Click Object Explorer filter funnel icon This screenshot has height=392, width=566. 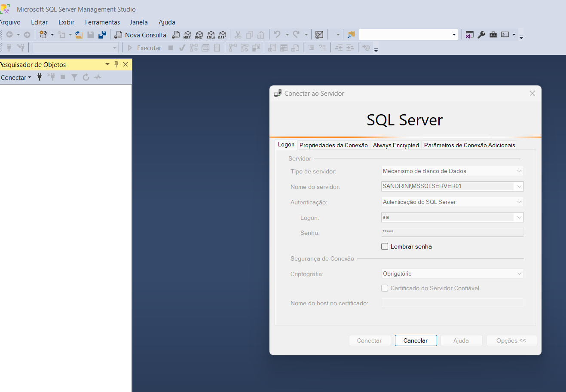[74, 77]
